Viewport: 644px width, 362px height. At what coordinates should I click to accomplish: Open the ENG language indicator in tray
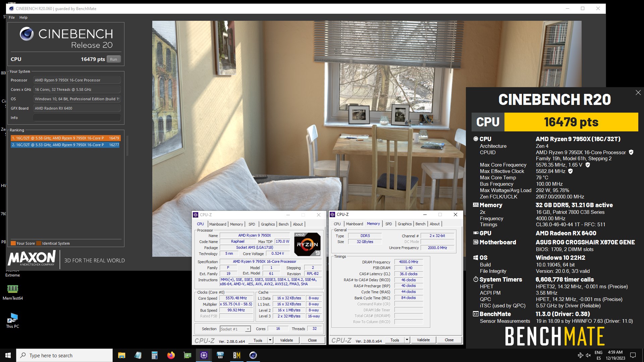[598, 353]
